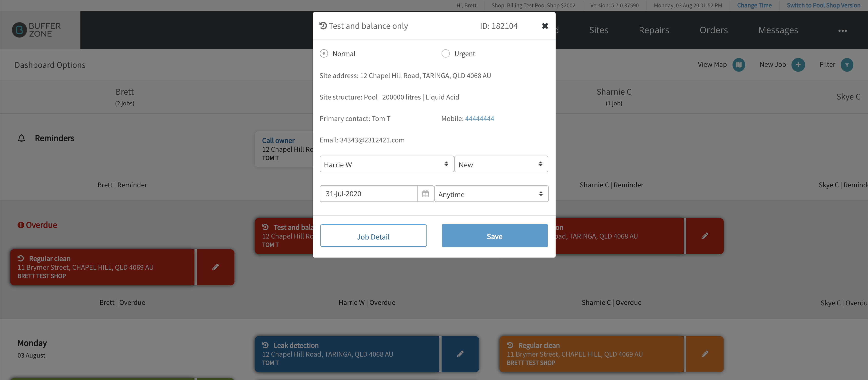
Task: Click the View Map icon
Action: tap(739, 65)
